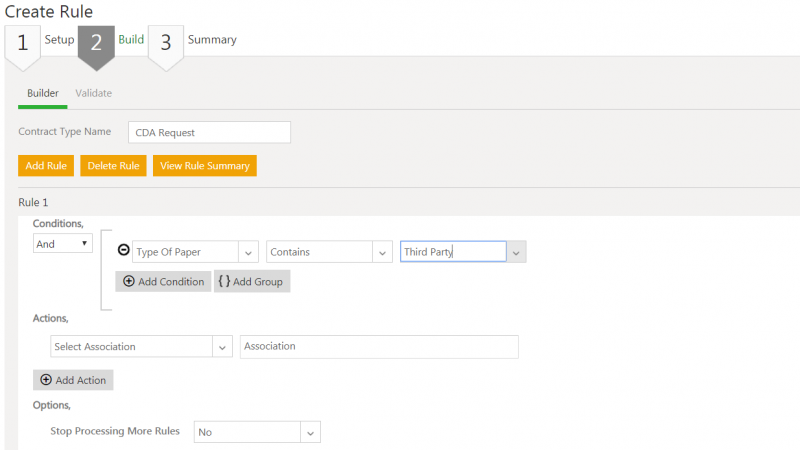Click the Delete Rule button

[x=113, y=165]
